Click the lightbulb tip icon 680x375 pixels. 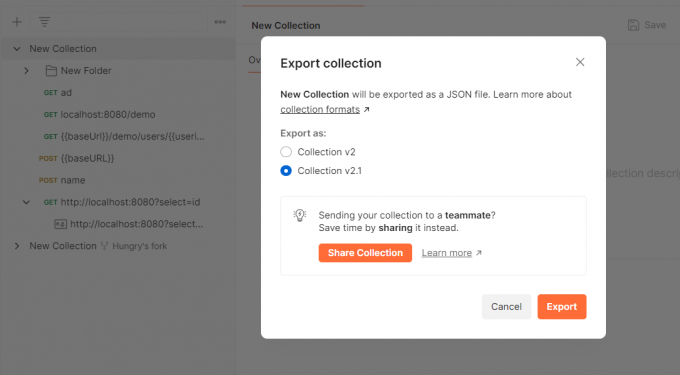click(300, 215)
